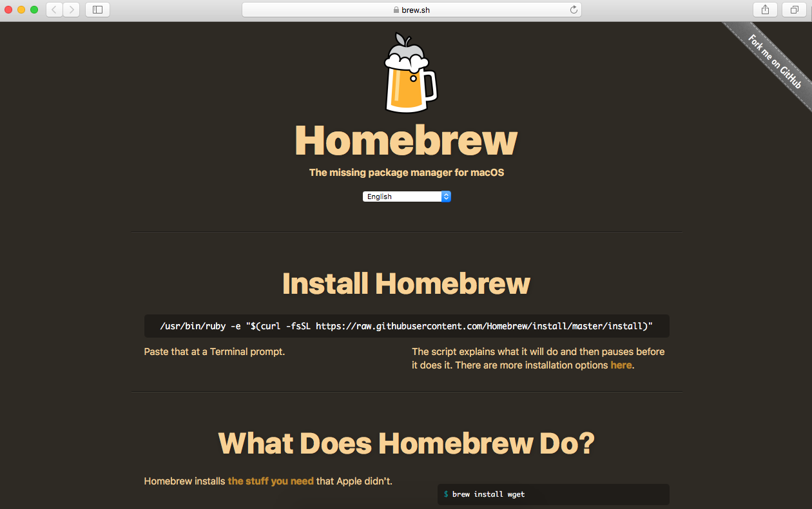Show the tab overview

coord(794,10)
